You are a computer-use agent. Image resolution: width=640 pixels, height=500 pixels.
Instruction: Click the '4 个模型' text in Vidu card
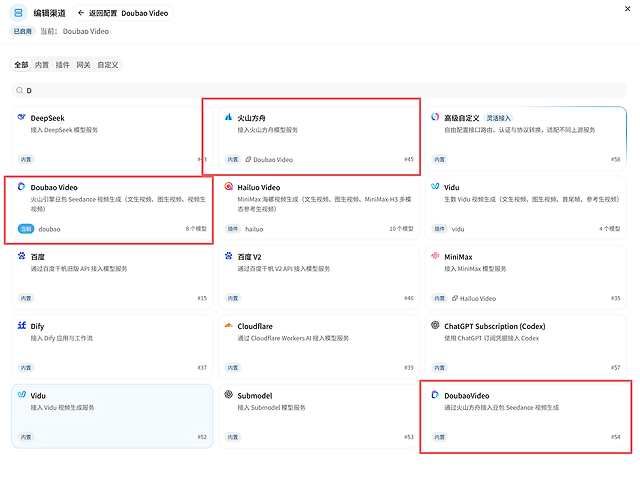tap(610, 229)
